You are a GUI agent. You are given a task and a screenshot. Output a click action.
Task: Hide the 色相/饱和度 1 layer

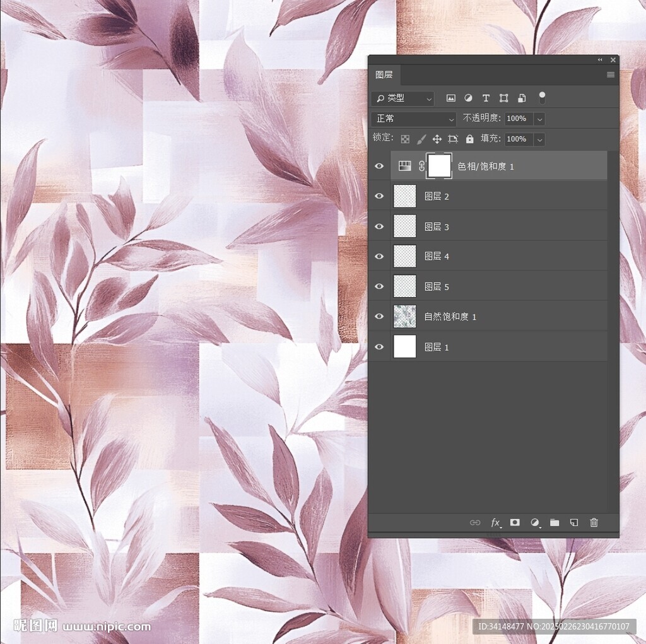point(379,166)
